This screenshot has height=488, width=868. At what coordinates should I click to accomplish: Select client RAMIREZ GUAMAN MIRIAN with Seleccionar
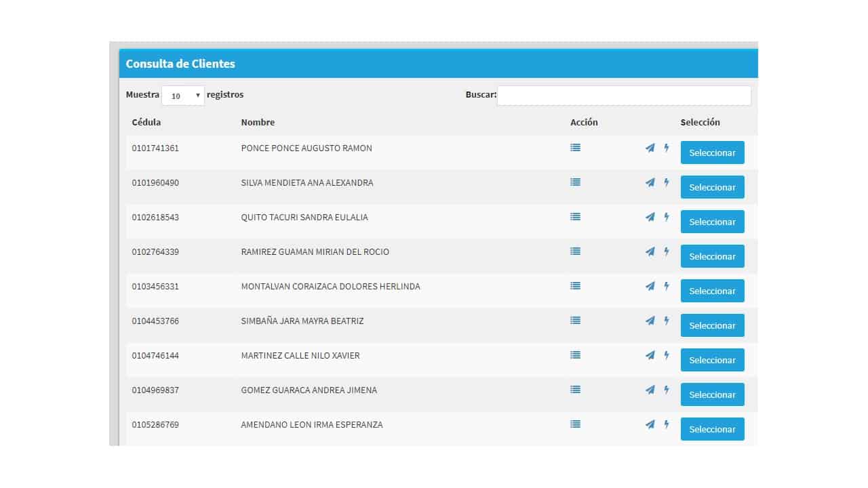(712, 256)
